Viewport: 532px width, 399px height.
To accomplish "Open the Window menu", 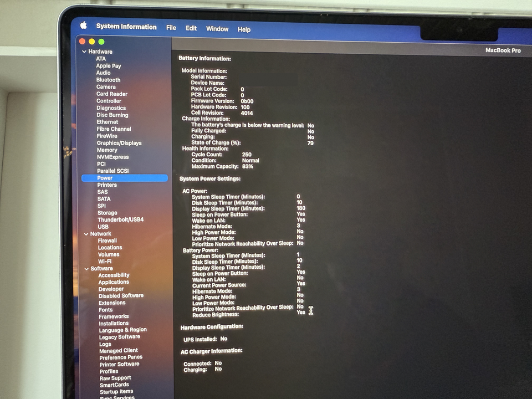I will [217, 29].
